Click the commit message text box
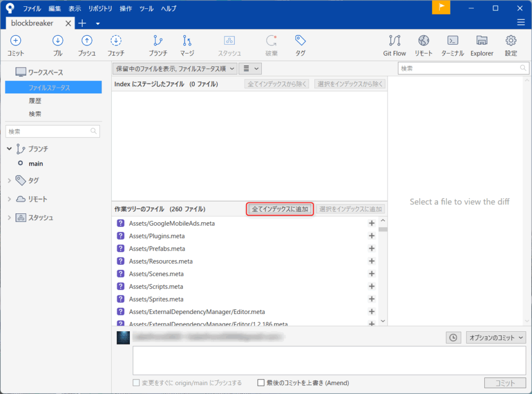The width and height of the screenshot is (532, 394). point(329,360)
